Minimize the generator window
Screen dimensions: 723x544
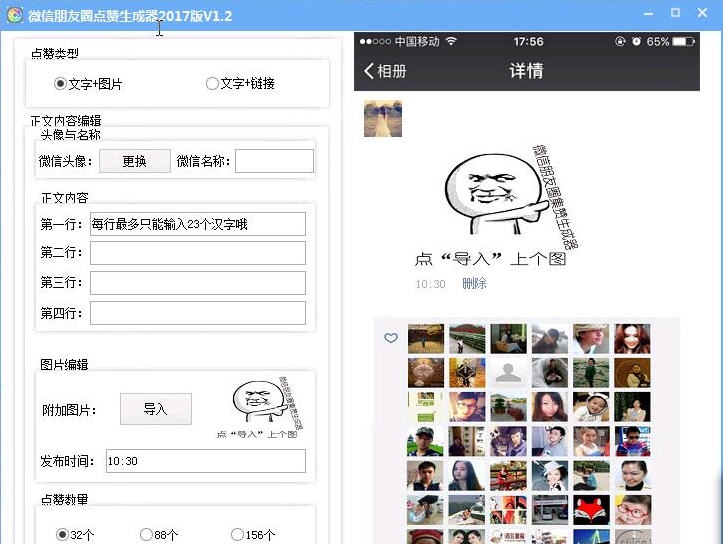pos(648,14)
